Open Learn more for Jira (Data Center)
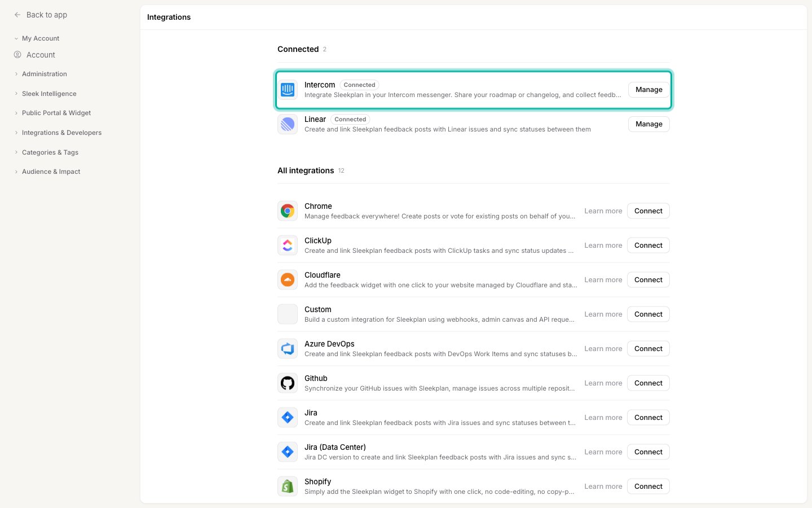 click(603, 452)
